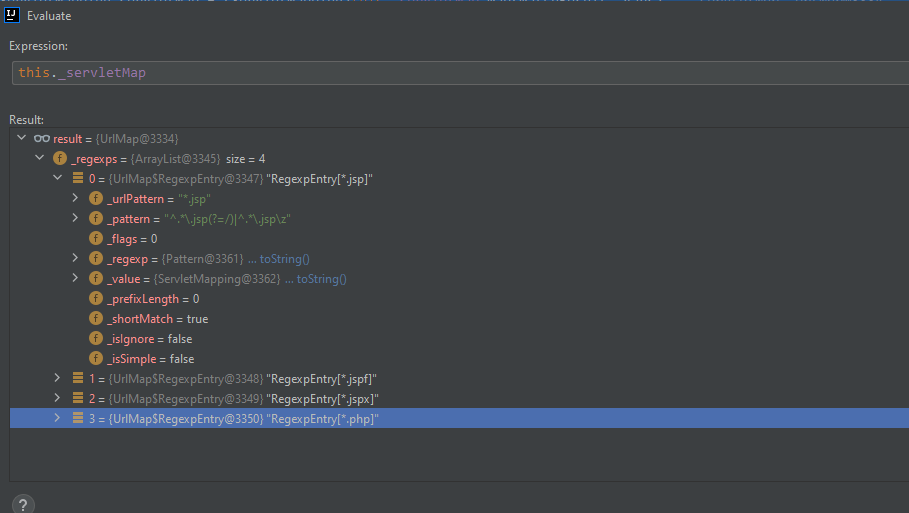Select the "RegexpEntry[*.jspx]" text

[x=322, y=399]
